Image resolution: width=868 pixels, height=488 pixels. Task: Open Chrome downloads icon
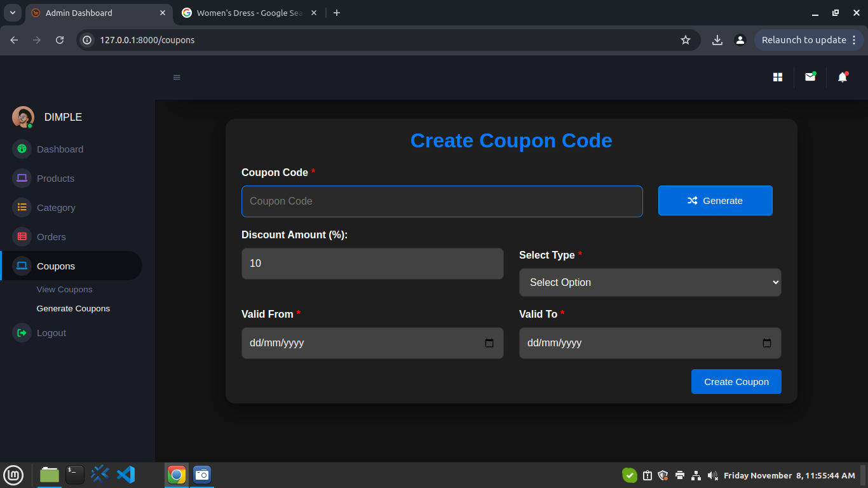[717, 40]
